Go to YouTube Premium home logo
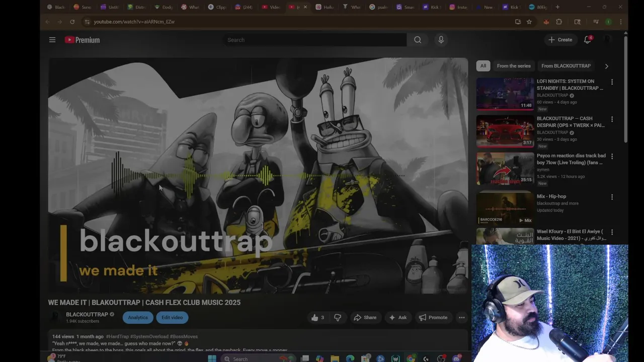This screenshot has width=644, height=362. (x=82, y=40)
